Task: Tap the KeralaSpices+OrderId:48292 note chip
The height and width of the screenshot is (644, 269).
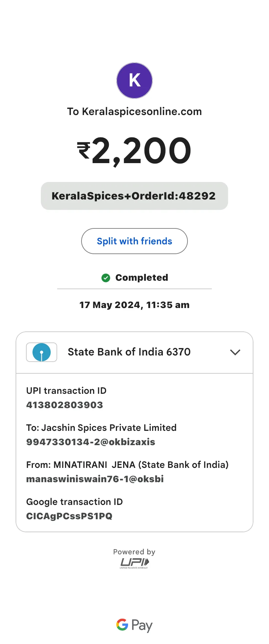Action: click(134, 196)
